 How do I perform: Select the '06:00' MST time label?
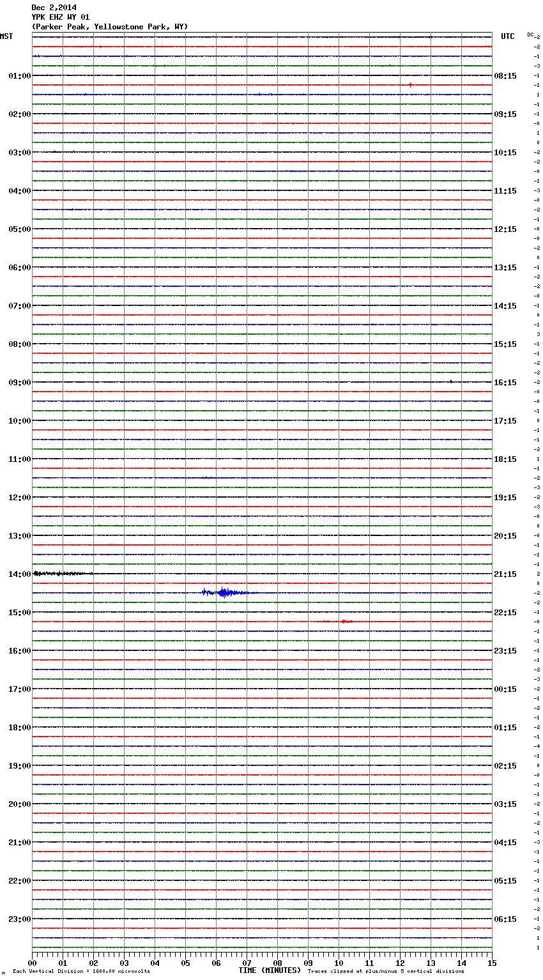[x=20, y=268]
